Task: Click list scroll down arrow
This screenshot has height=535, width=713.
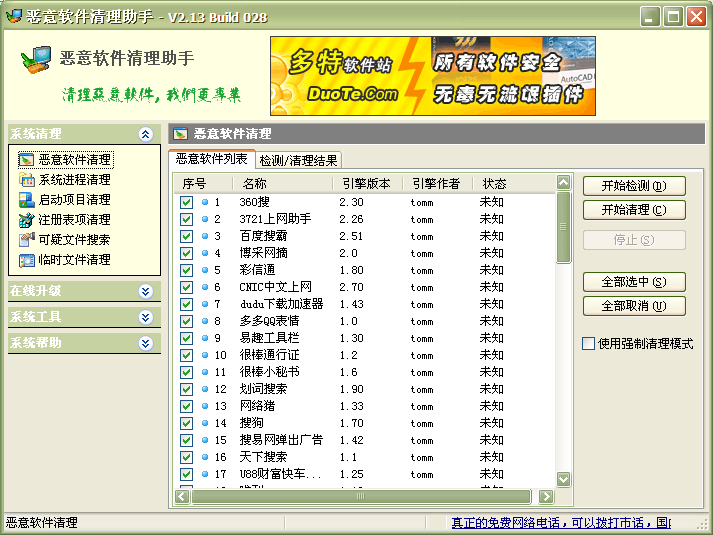Action: coord(563,479)
